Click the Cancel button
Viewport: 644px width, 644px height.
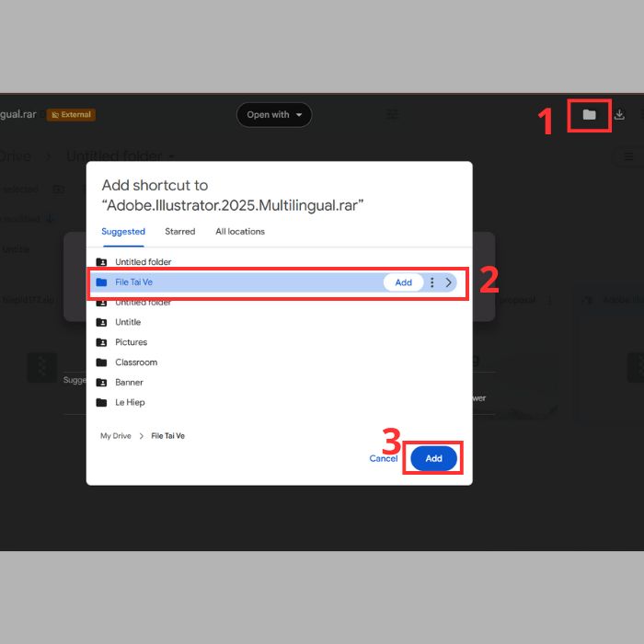[384, 458]
